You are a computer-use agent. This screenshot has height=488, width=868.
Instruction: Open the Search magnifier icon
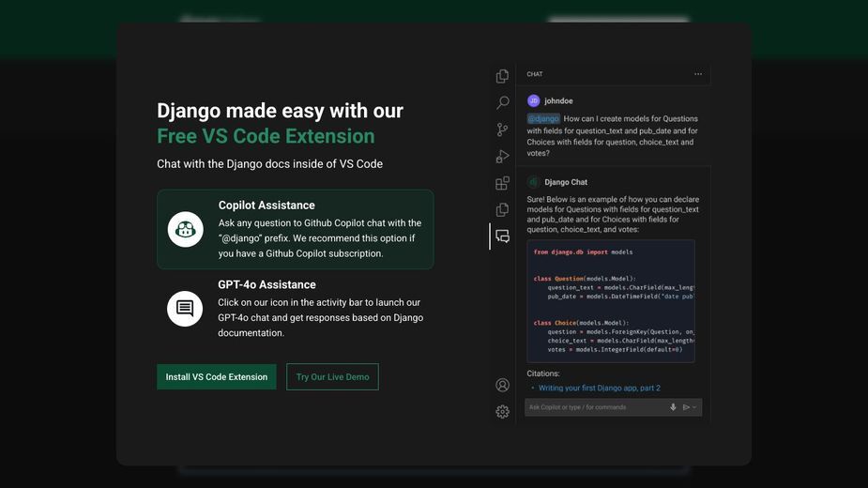502,102
